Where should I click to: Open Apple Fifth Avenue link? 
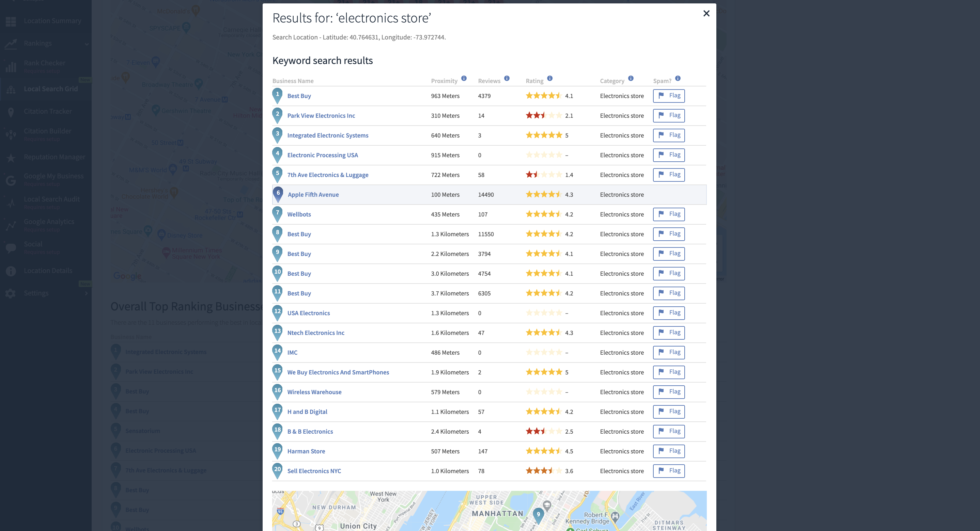pos(313,195)
